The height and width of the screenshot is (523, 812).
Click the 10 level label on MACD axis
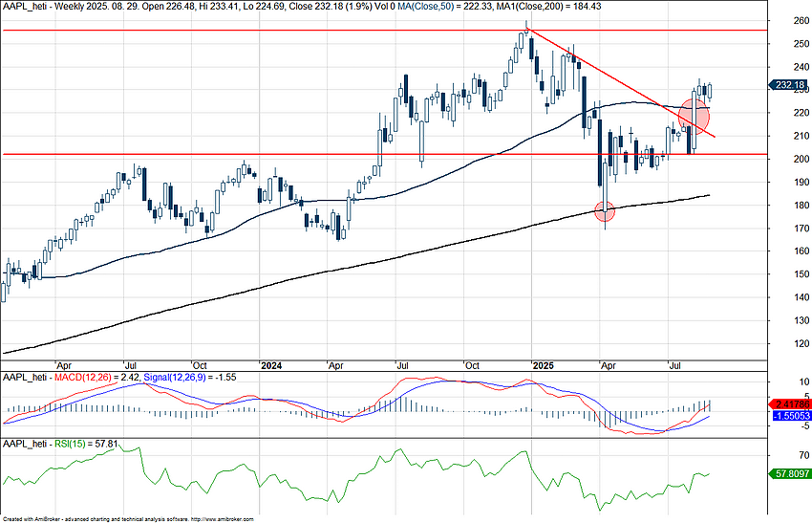[x=803, y=382]
